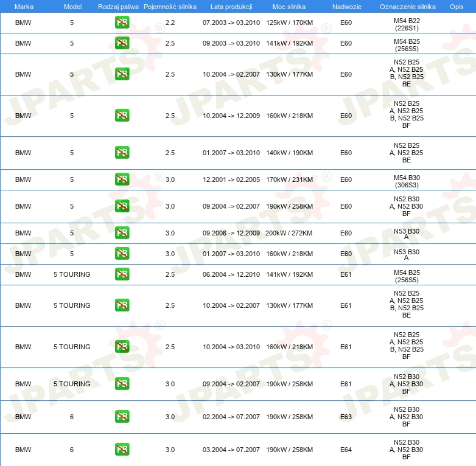476x466 pixels.
Task: Select the 5 TOURING model in the 06.2004 row
Action: tap(72, 274)
